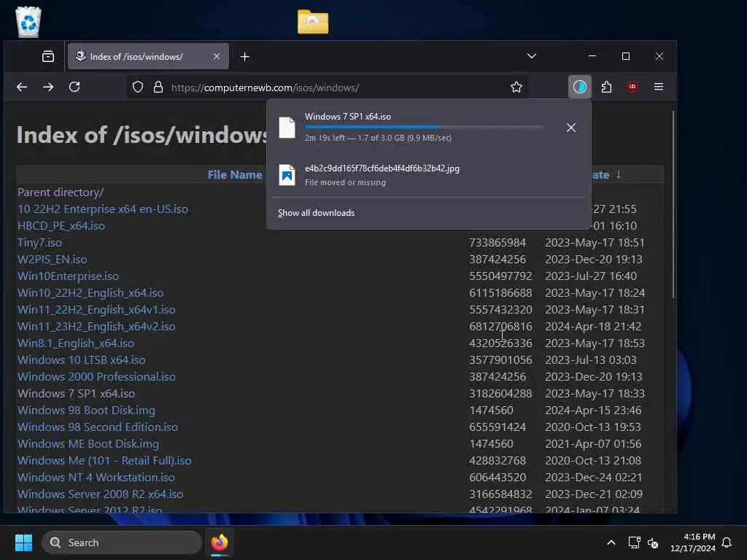
Task: Download Windows 10 LTSB x64.iso
Action: pyautogui.click(x=82, y=359)
